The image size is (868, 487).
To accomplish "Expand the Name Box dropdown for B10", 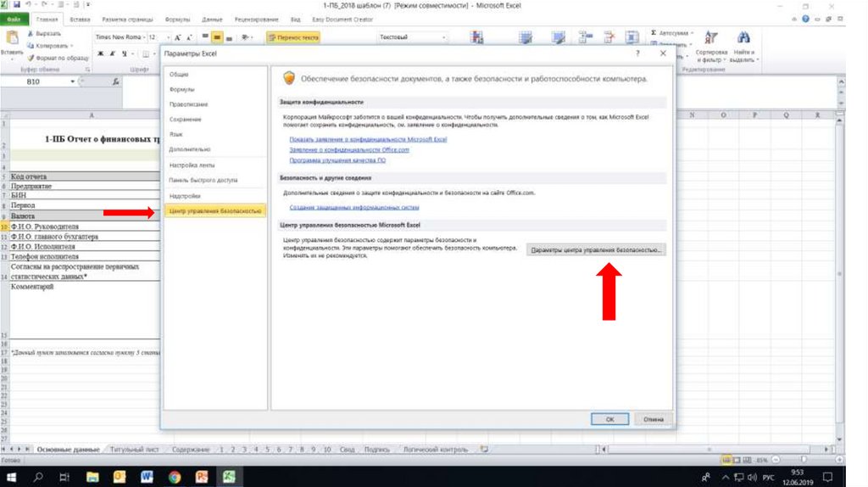I will (74, 81).
